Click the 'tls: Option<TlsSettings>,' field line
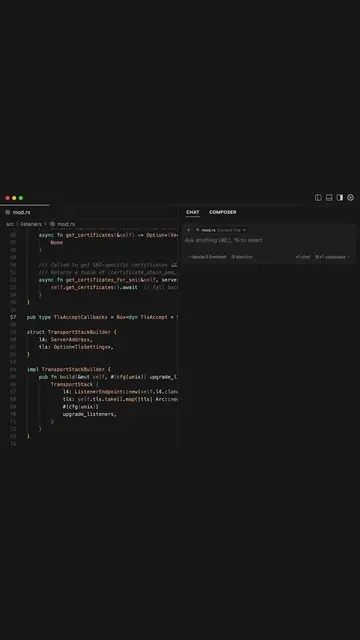Viewport: 360px width, 640px height. click(x=76, y=347)
